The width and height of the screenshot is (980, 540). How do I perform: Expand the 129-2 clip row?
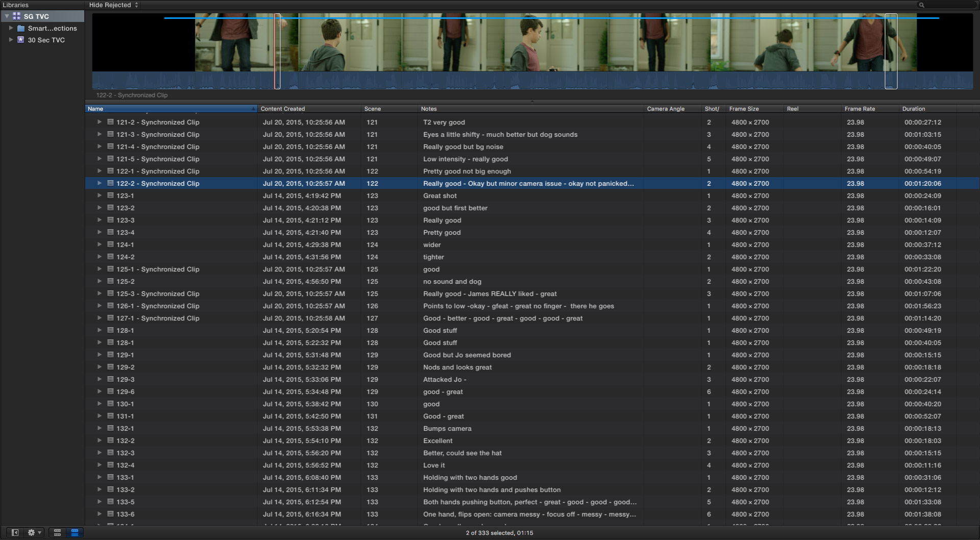point(100,367)
